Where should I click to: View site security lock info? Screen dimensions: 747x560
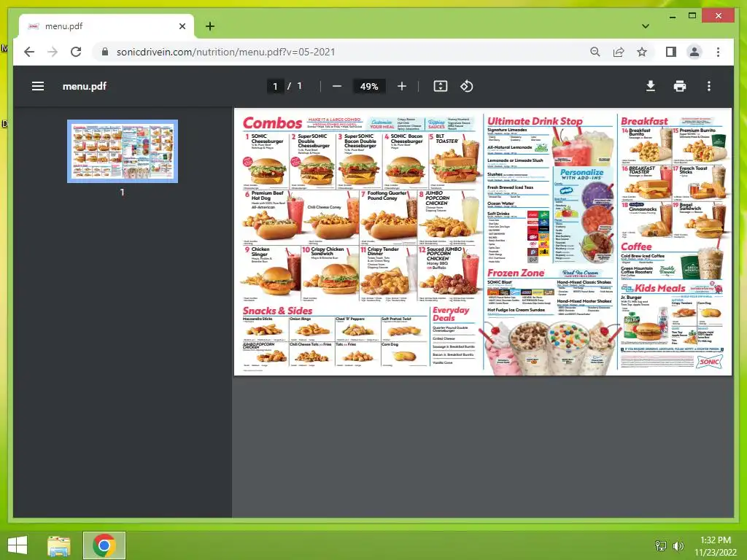105,52
